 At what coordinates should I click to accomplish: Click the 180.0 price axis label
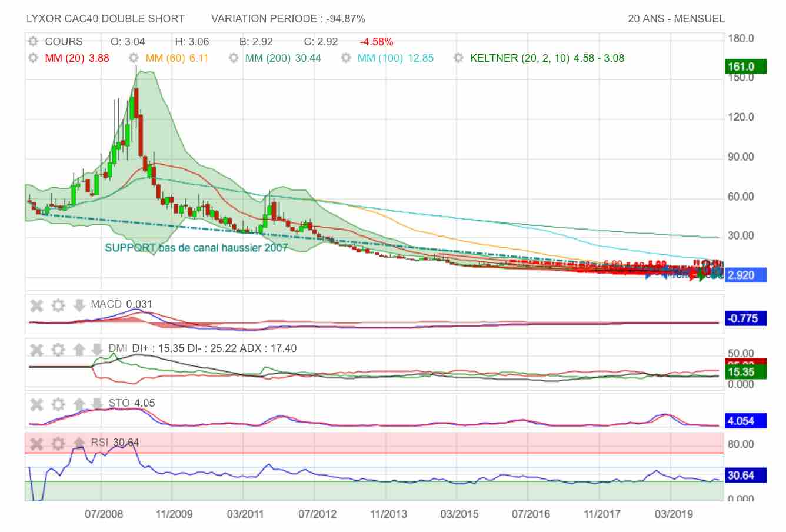pos(741,39)
